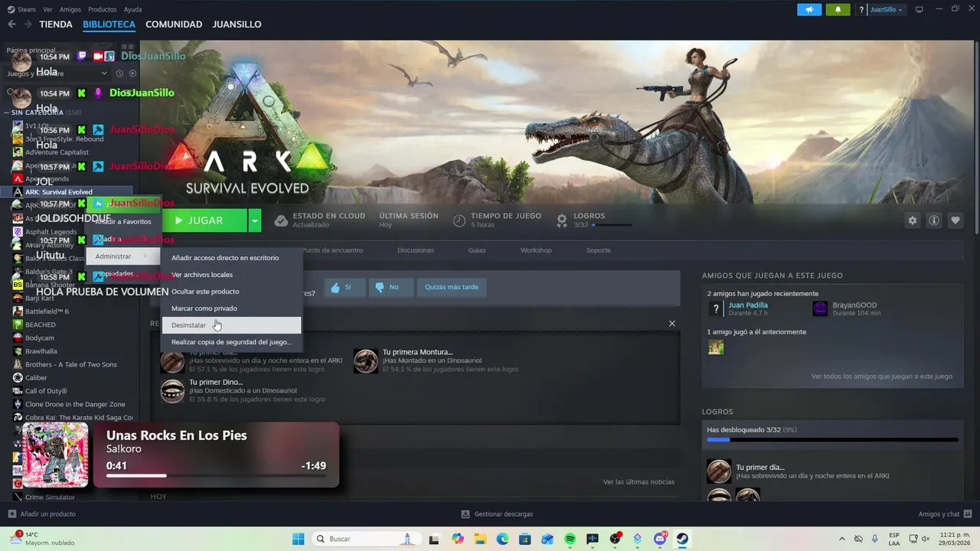Open recent games clock filter icon
This screenshot has width=980, height=551.
(119, 73)
